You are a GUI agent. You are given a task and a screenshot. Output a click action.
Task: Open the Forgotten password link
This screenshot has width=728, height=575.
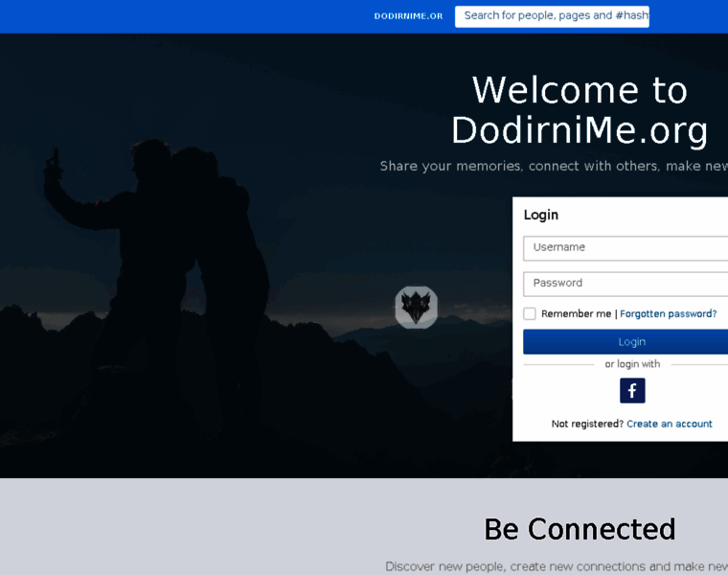pyautogui.click(x=668, y=314)
